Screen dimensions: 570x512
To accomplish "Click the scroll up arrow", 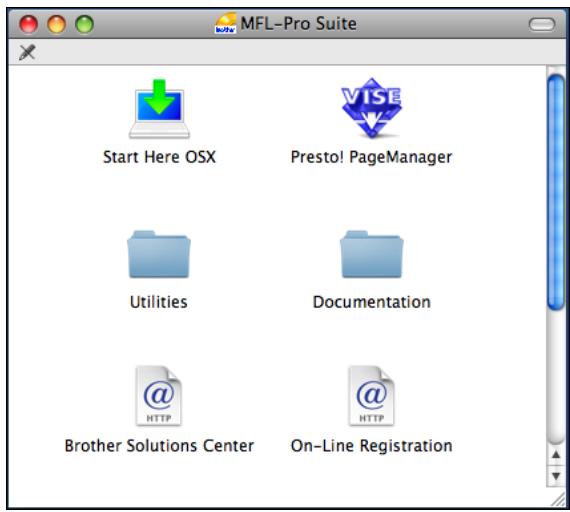I will click(556, 454).
